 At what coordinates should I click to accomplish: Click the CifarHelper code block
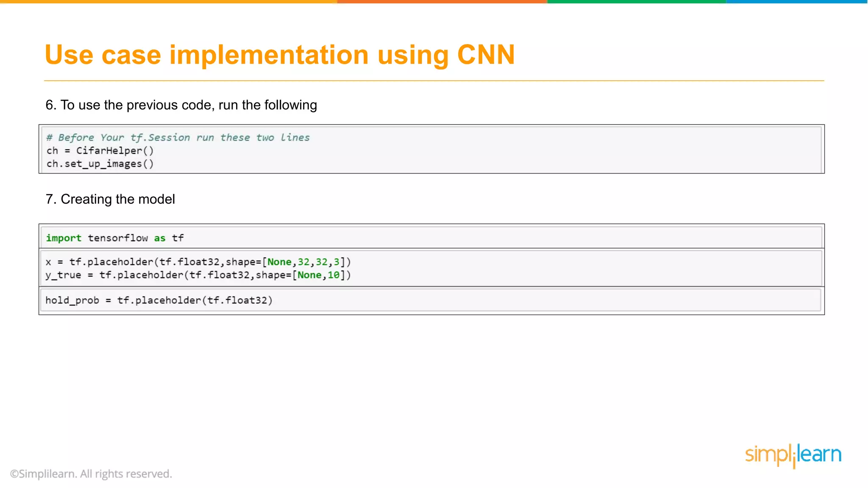coord(432,149)
